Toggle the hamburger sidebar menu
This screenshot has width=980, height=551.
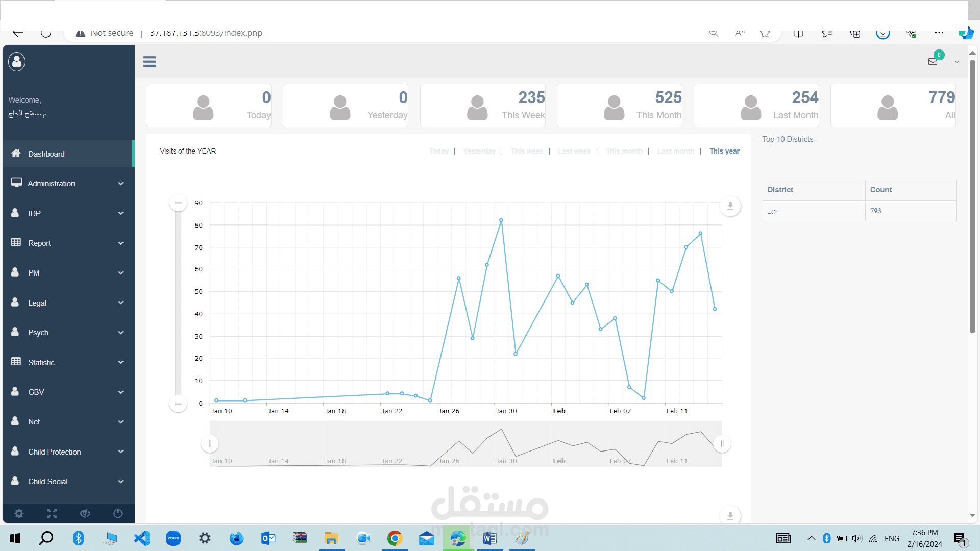150,62
